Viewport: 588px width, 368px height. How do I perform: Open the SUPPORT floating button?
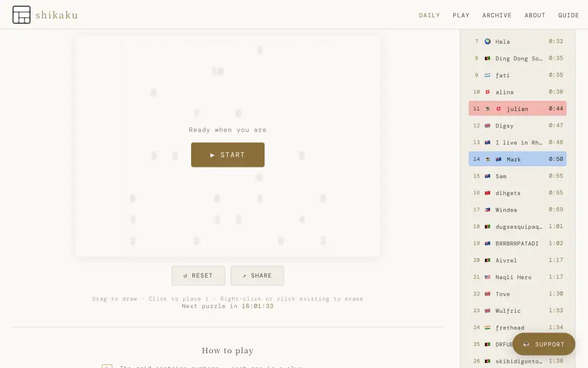544,344
